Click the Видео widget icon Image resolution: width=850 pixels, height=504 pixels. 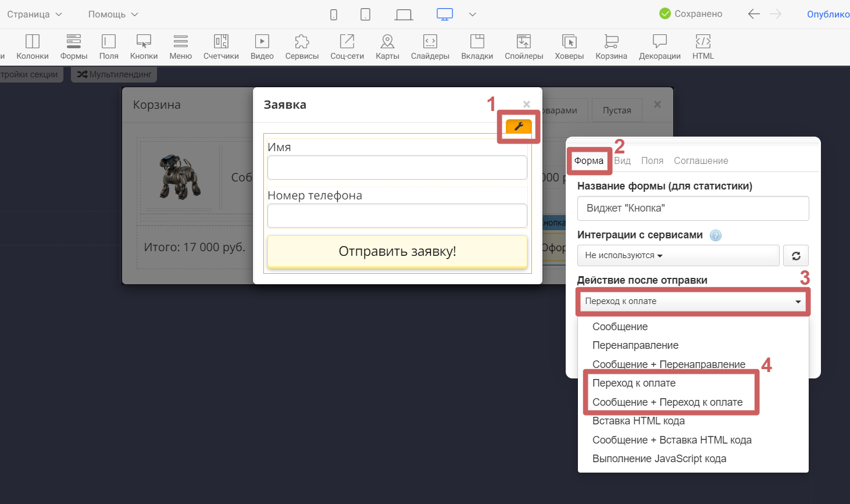(x=262, y=47)
